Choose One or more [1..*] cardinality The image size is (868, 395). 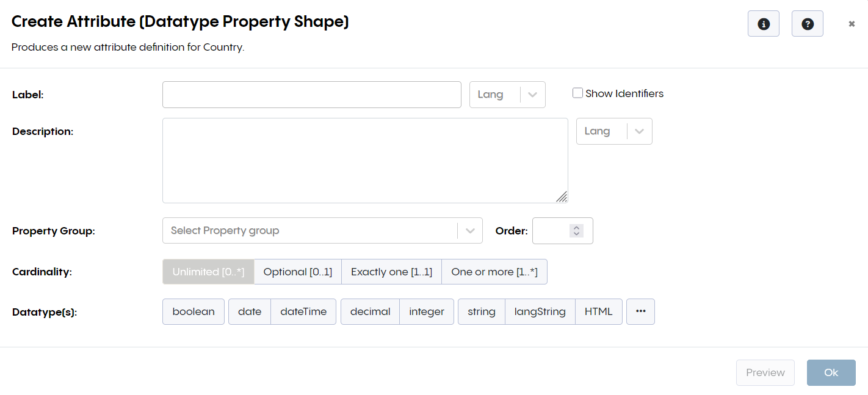494,272
